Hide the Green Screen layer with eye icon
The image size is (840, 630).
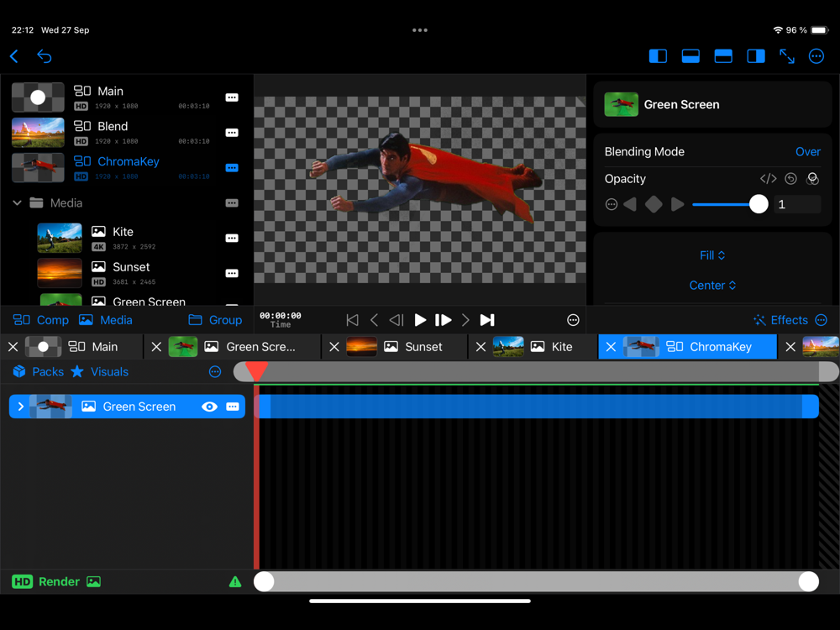209,407
